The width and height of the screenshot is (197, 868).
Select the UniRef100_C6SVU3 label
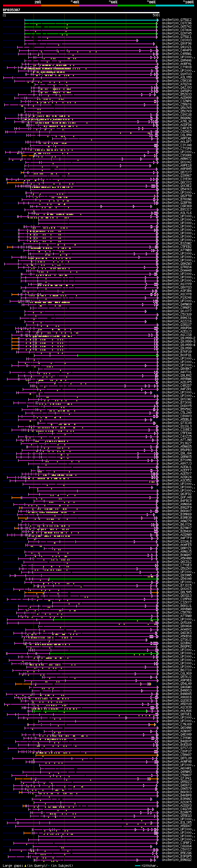coord(177,40)
